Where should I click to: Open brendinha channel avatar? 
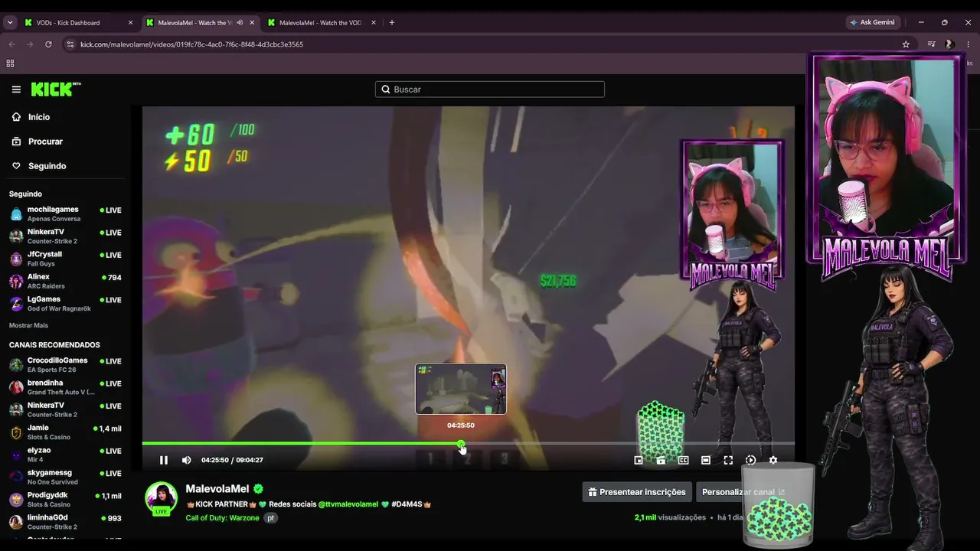click(x=16, y=387)
